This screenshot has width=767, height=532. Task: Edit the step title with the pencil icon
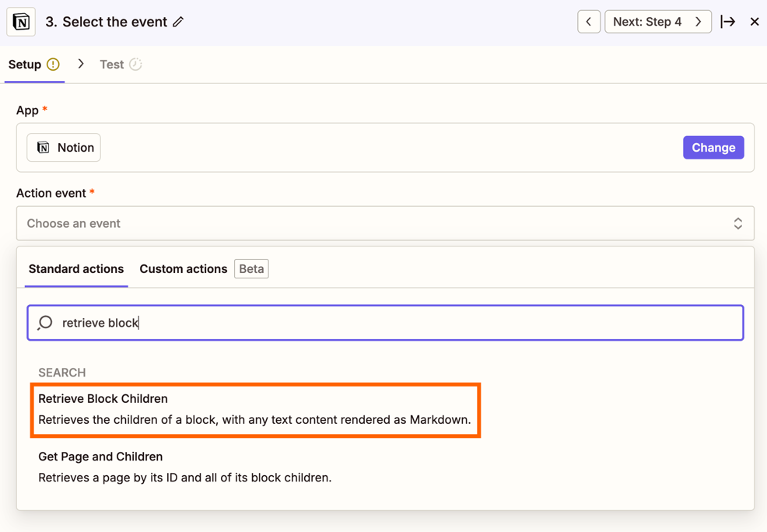click(179, 22)
